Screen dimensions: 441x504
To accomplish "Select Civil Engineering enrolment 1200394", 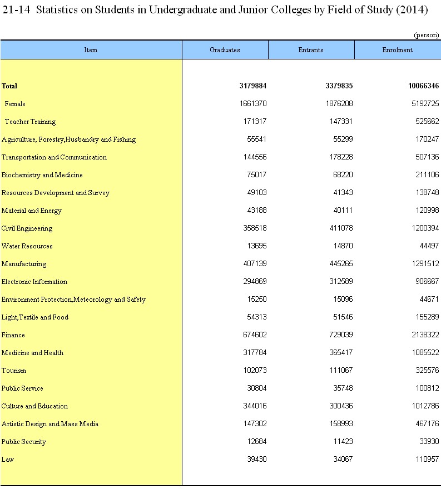I will click(425, 228).
